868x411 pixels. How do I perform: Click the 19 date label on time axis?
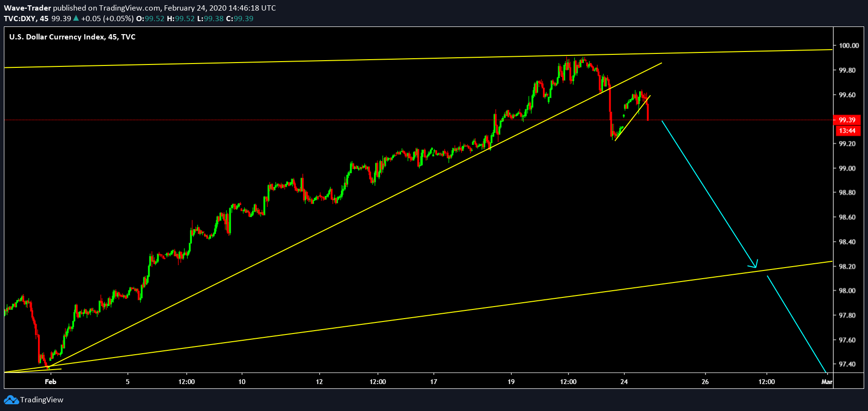coord(511,382)
